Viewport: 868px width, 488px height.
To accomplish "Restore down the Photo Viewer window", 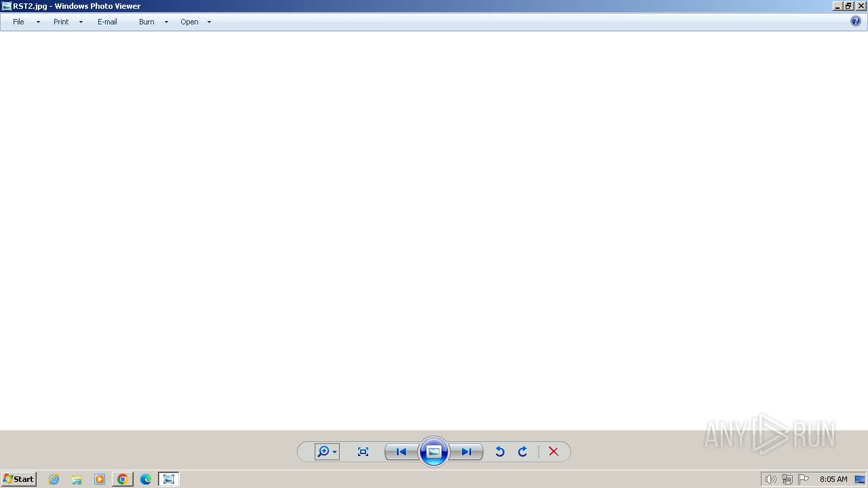I will (848, 6).
